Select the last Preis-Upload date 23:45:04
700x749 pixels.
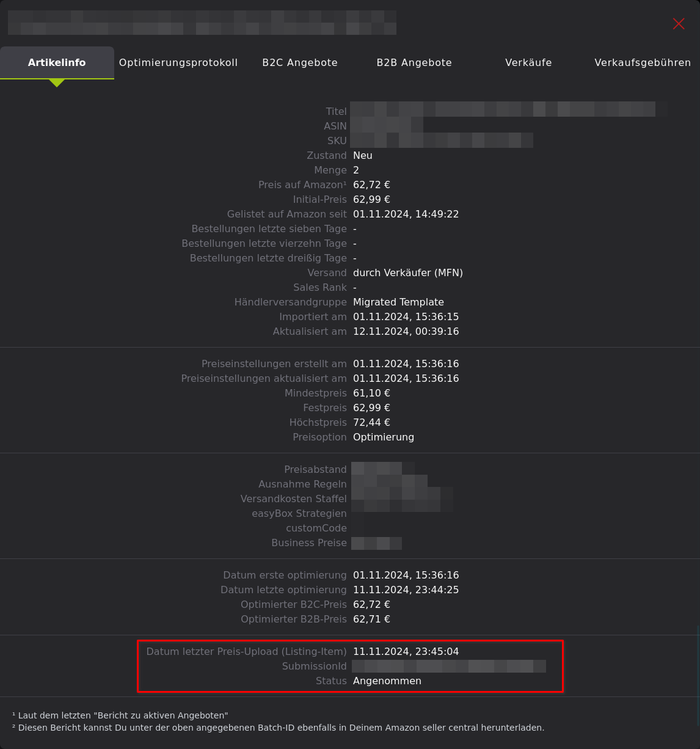(406, 651)
